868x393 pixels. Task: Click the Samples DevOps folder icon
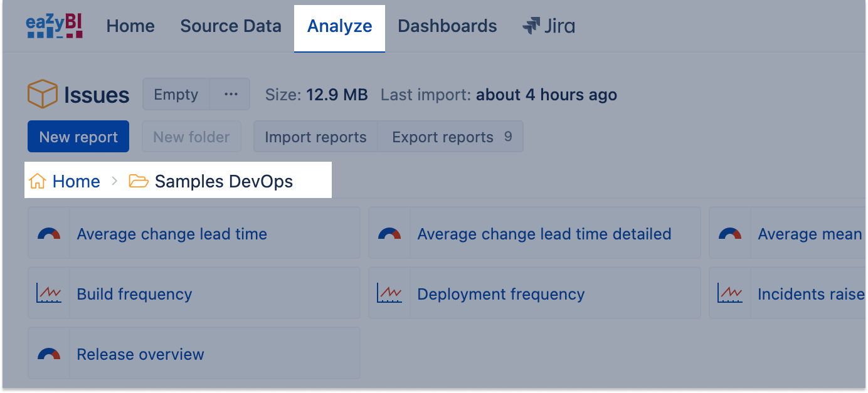(139, 181)
